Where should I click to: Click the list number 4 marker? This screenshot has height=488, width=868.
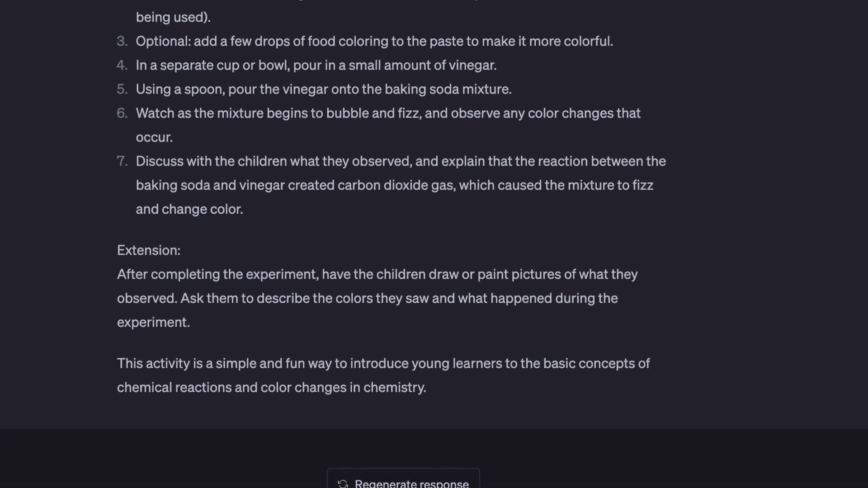pos(122,65)
